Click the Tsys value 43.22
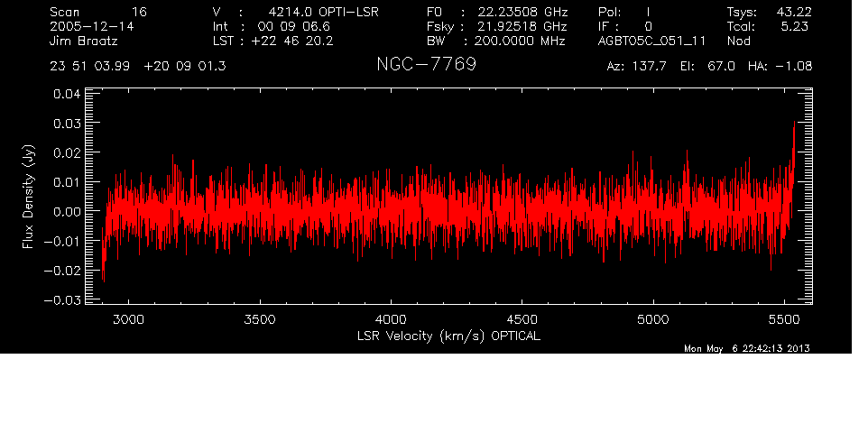The height and width of the screenshot is (442, 868). 796,12
